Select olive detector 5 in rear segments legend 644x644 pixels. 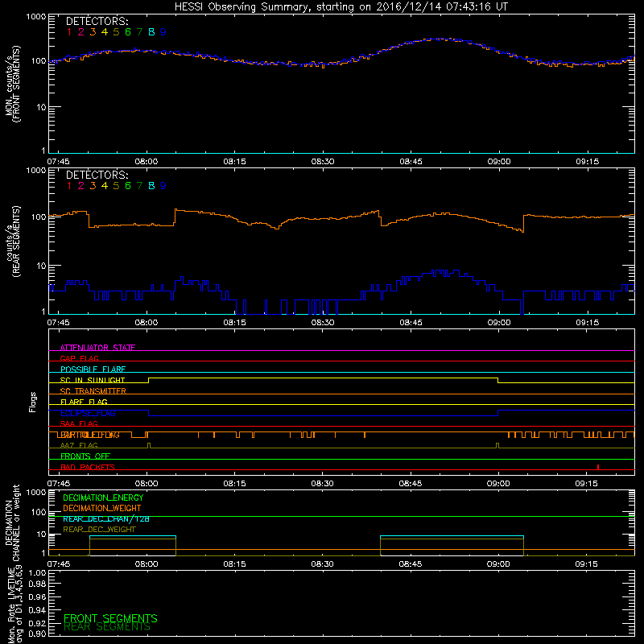116,186
